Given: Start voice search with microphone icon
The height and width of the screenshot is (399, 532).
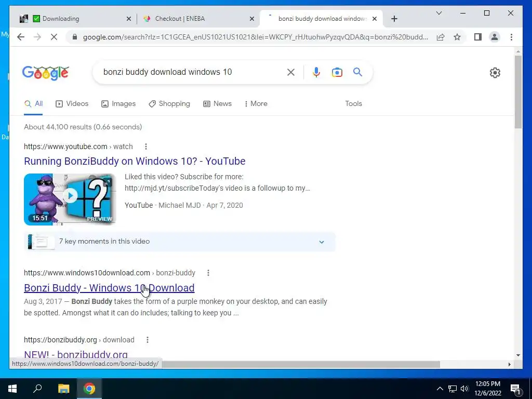Looking at the screenshot, I should click(x=316, y=72).
